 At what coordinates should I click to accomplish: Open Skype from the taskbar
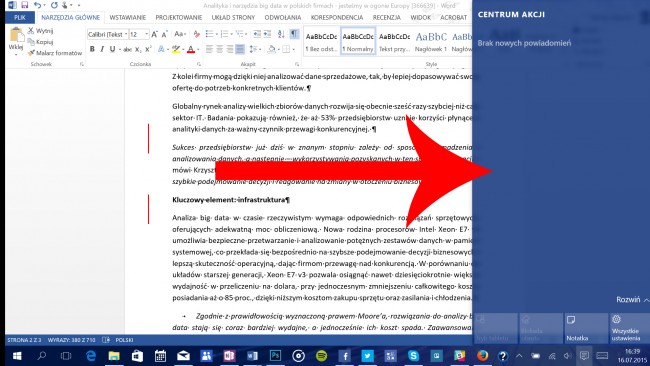click(x=413, y=356)
